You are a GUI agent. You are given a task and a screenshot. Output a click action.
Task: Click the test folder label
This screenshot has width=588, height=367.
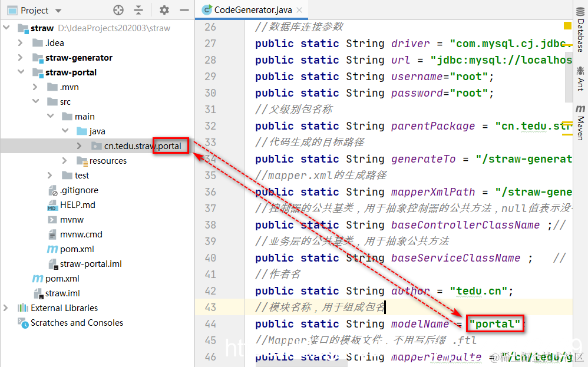82,176
